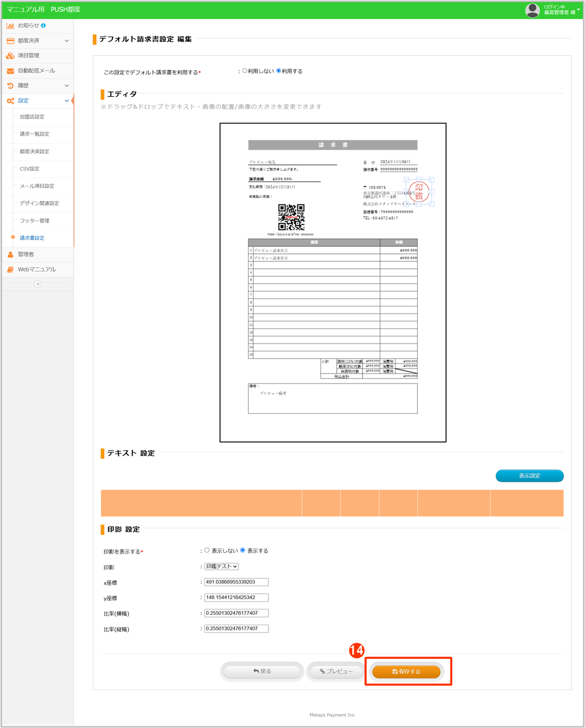Open 加盟店設定 in the sidebar
This screenshot has height=728, width=585.
pyautogui.click(x=32, y=117)
